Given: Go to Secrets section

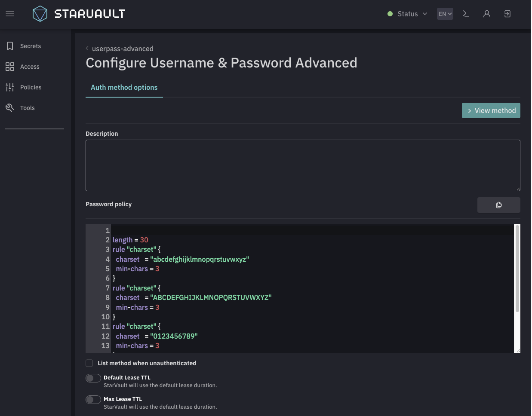Looking at the screenshot, I should (x=31, y=46).
